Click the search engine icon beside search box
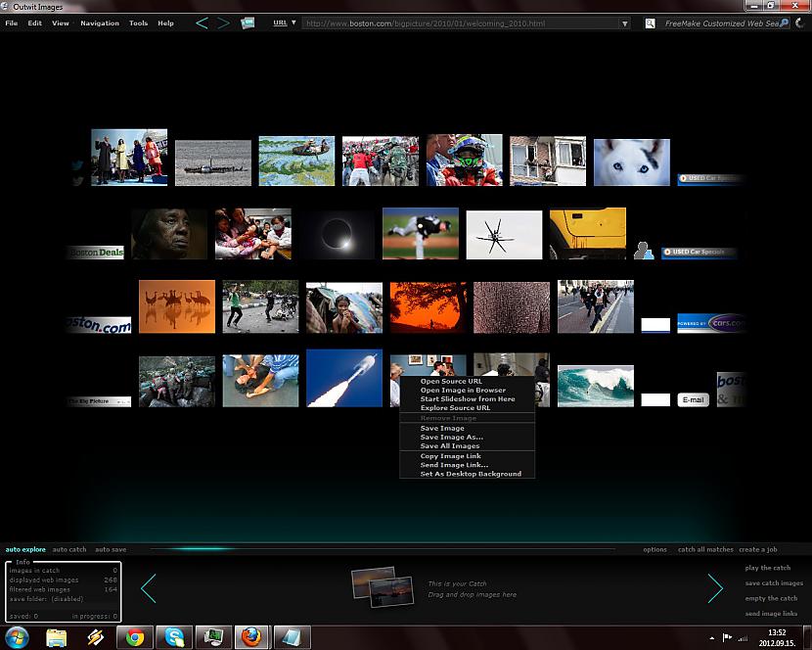 (650, 23)
